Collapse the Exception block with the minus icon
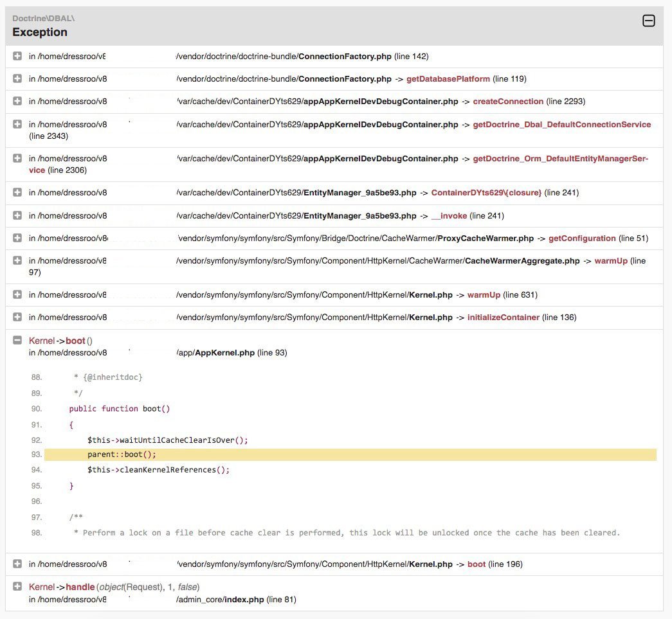The height and width of the screenshot is (619, 672). tap(649, 21)
